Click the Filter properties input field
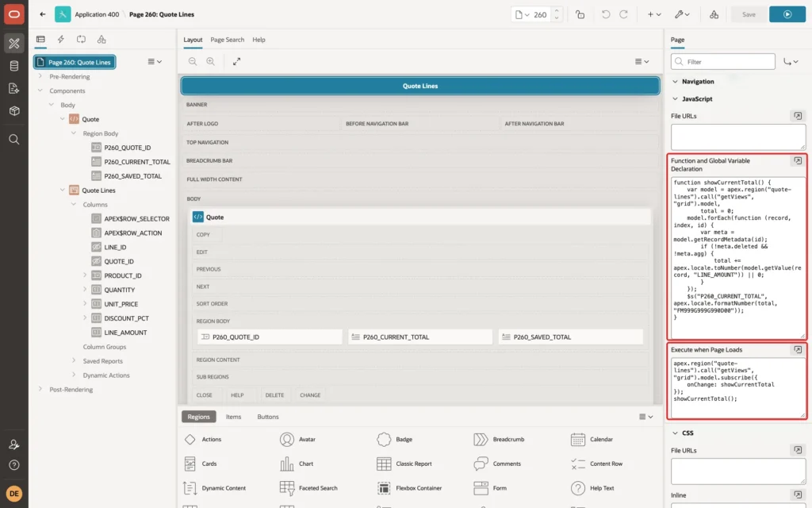 [x=723, y=62]
